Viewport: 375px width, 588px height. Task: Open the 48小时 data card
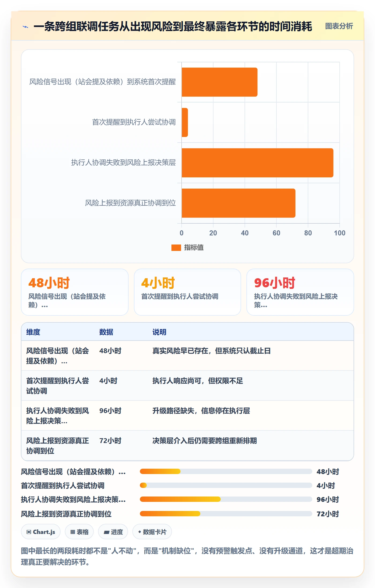click(75, 292)
